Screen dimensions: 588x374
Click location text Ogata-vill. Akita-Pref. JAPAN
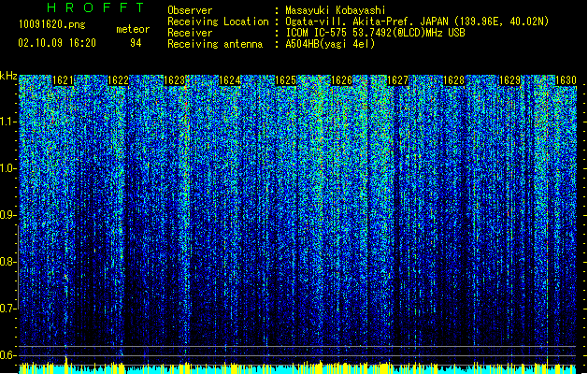click(x=366, y=22)
